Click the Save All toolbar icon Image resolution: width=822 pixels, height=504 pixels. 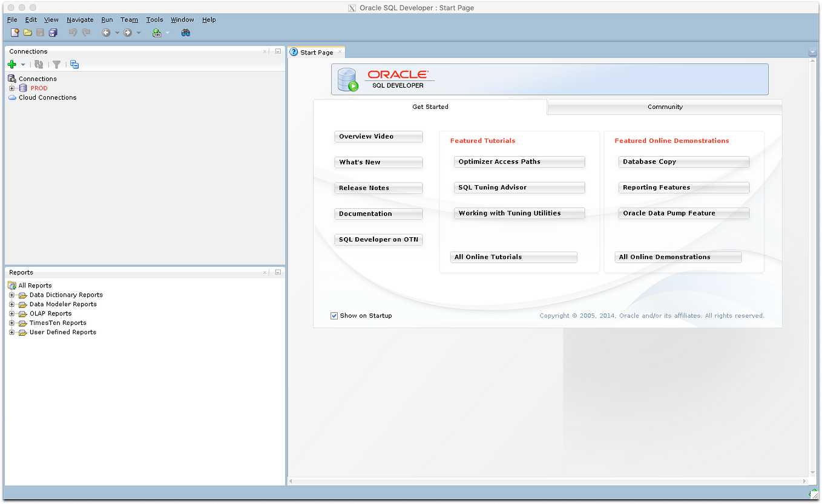click(x=53, y=33)
